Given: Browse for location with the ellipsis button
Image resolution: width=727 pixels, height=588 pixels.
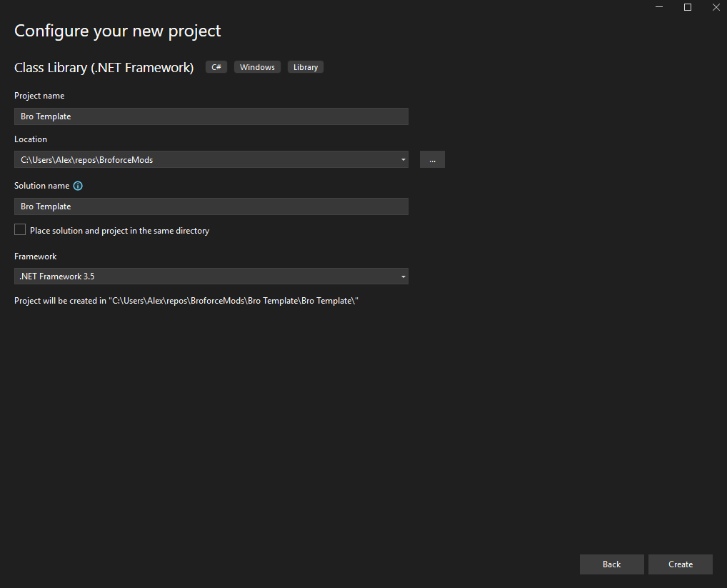Looking at the screenshot, I should (x=432, y=159).
